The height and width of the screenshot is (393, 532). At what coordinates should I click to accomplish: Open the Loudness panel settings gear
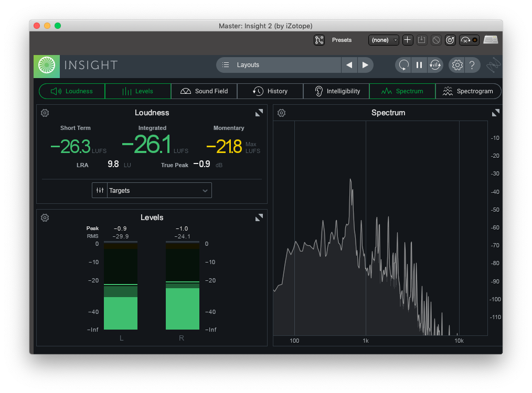45,113
